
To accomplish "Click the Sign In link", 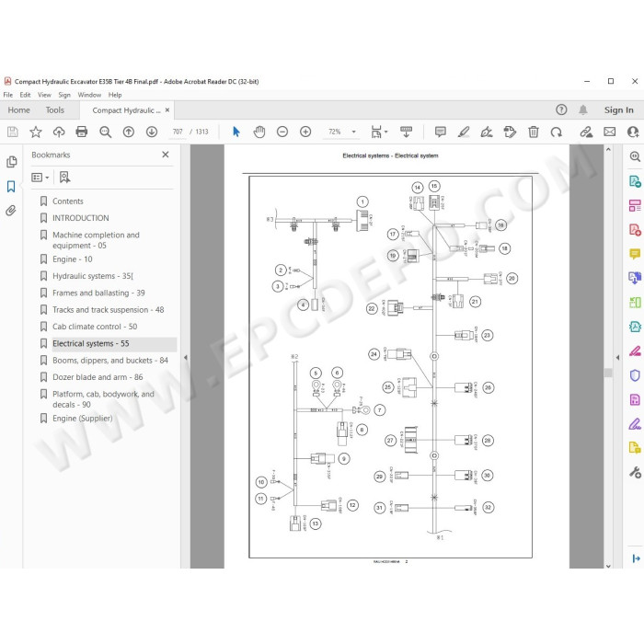I will pos(618,110).
